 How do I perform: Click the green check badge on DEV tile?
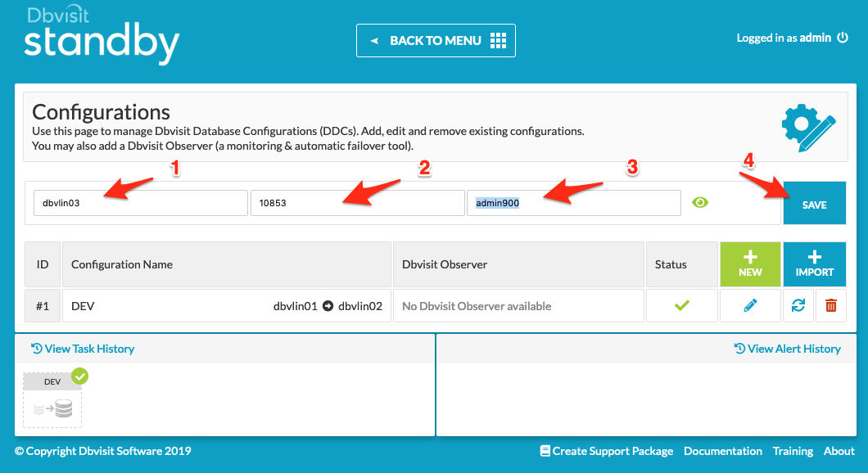pos(79,376)
